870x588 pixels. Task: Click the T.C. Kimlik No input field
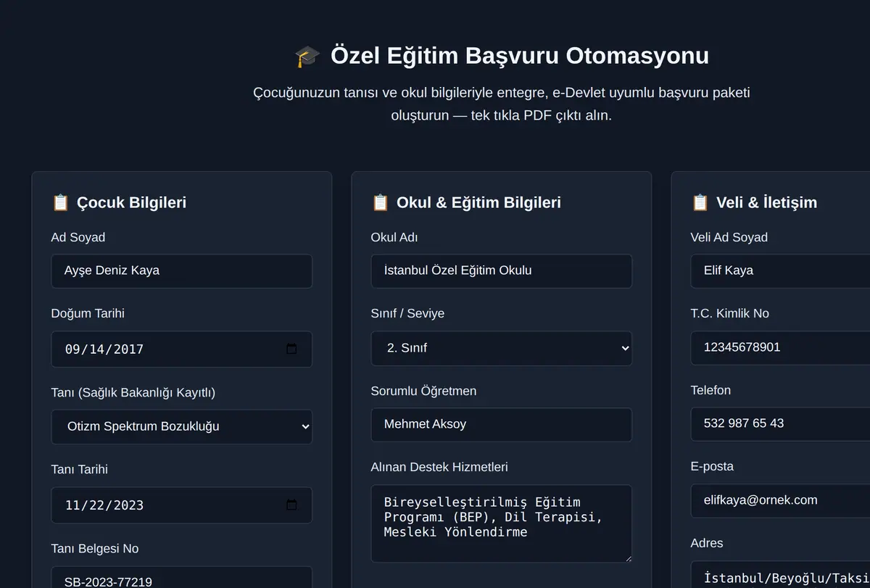click(780, 347)
